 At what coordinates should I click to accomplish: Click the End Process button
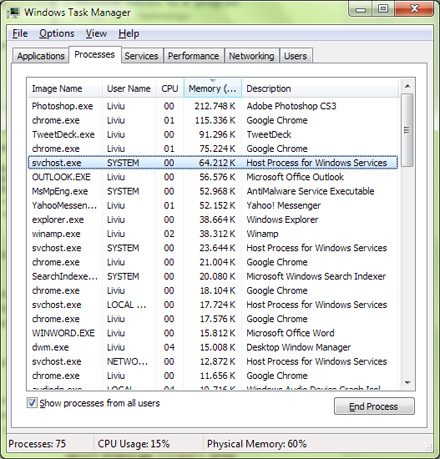point(374,406)
